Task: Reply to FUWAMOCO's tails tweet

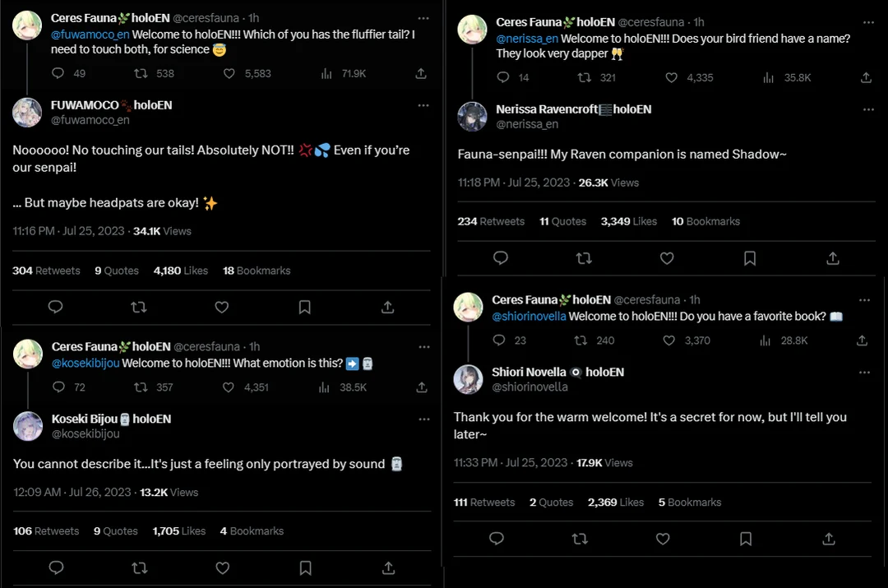Action: [x=55, y=307]
